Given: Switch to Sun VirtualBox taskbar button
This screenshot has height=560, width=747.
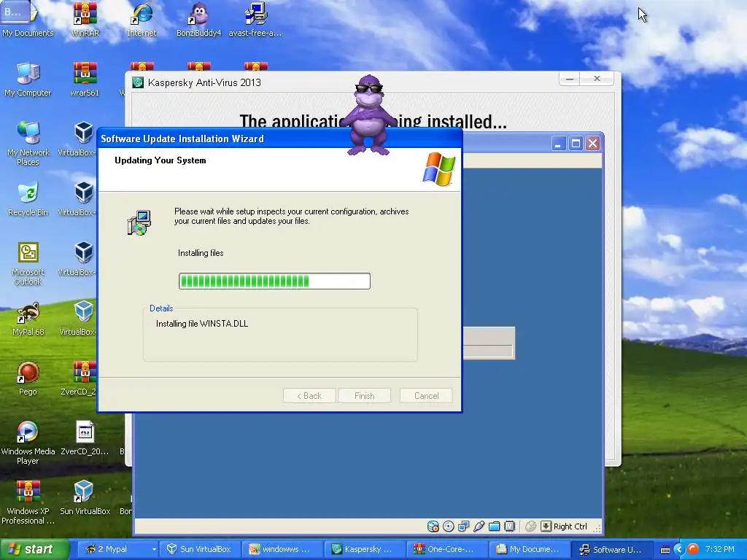Looking at the screenshot, I should [x=199, y=549].
